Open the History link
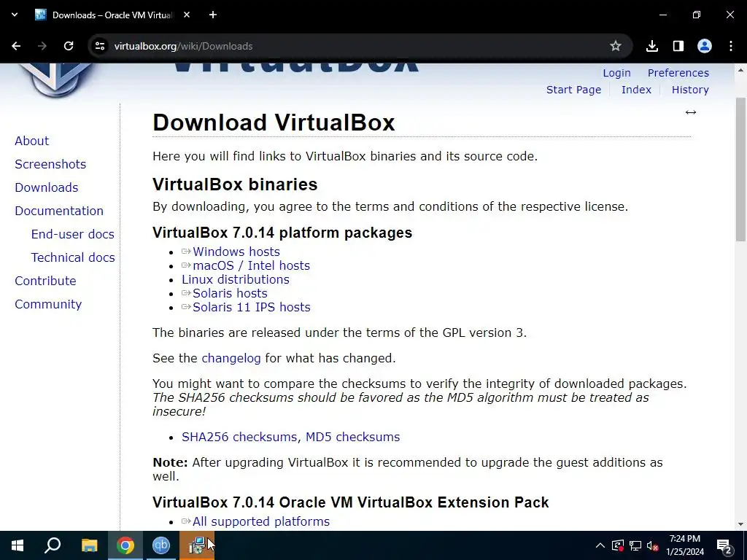The image size is (747, 560). pyautogui.click(x=690, y=90)
